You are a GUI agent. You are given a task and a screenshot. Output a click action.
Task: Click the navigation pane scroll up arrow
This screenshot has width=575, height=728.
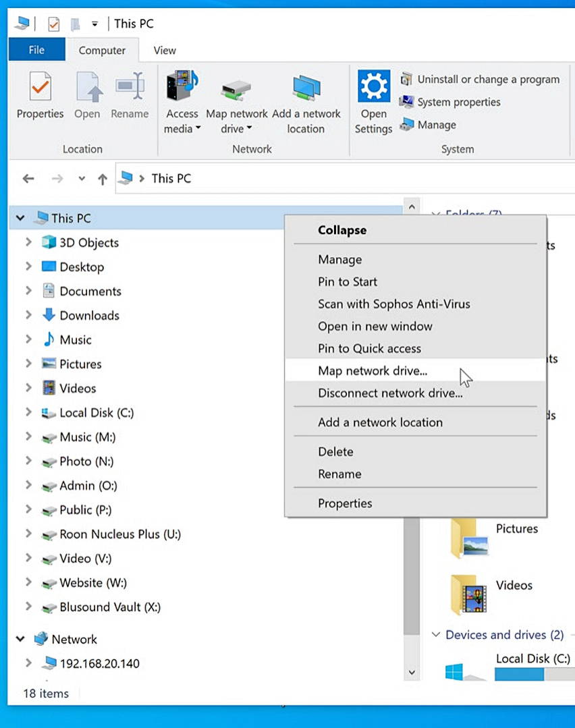point(412,207)
